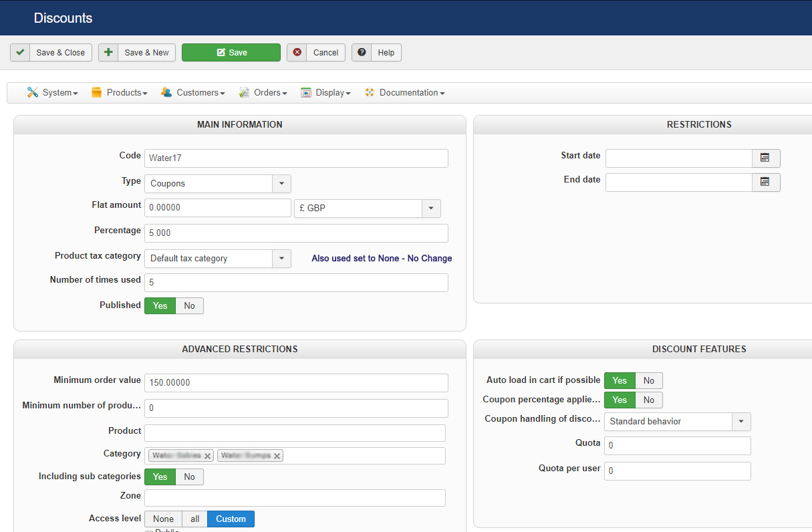Image resolution: width=812 pixels, height=532 pixels.
Task: Click 'Also used set to None' note
Action: [x=382, y=259]
